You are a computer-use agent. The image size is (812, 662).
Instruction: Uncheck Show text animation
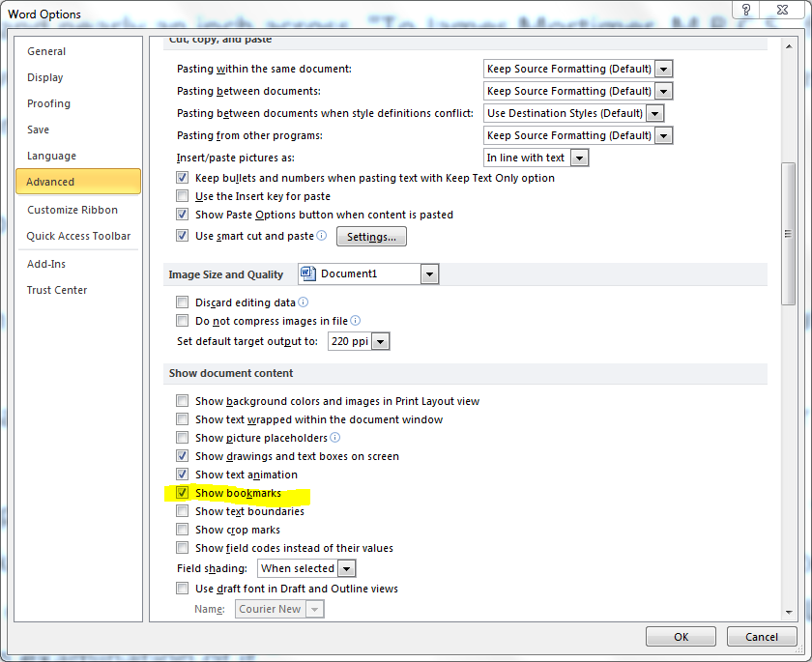pyautogui.click(x=183, y=475)
